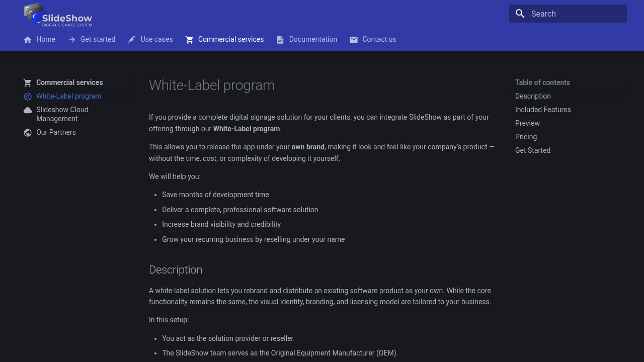Viewport: 644px width, 362px height.
Task: Click the "Table of contents" label
Action: (x=542, y=82)
